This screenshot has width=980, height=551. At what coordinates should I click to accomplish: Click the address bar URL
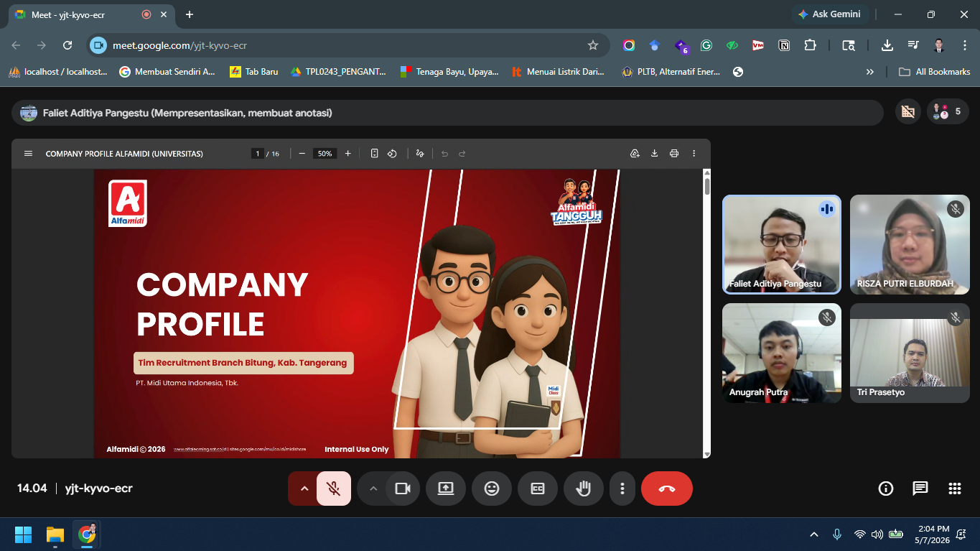(x=179, y=45)
